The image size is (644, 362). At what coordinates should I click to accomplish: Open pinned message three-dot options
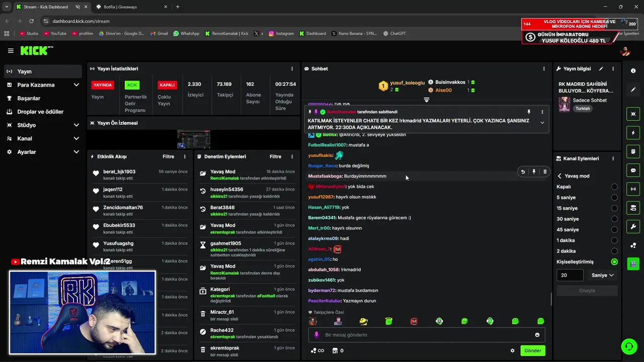pyautogui.click(x=542, y=112)
